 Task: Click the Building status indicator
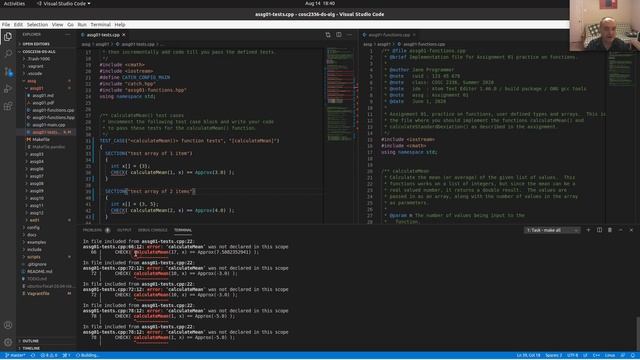click(87, 356)
